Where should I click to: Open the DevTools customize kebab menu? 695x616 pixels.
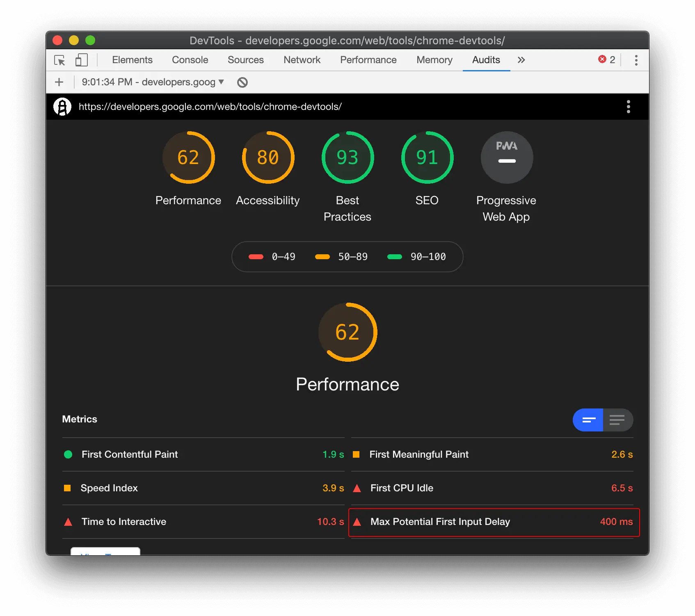[636, 60]
